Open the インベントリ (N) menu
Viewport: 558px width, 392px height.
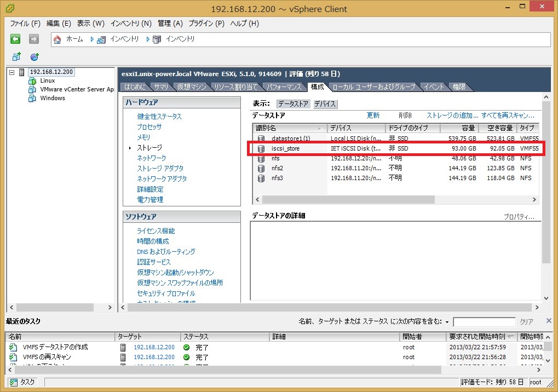[131, 24]
